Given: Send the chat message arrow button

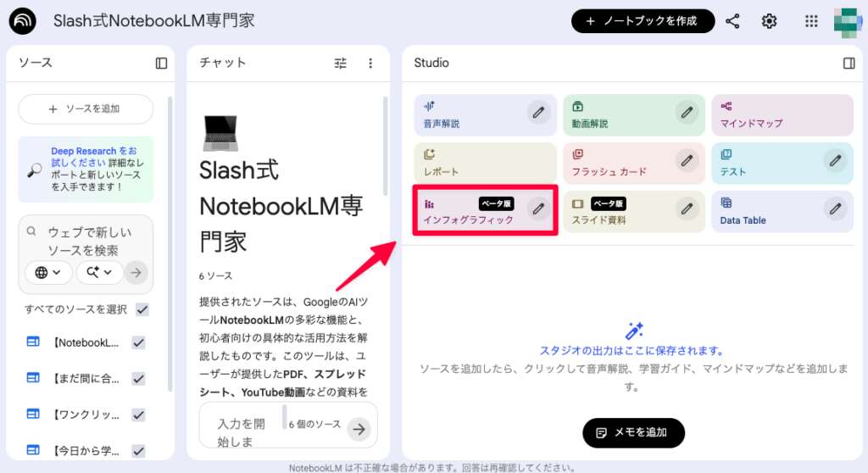Looking at the screenshot, I should click(x=359, y=429).
